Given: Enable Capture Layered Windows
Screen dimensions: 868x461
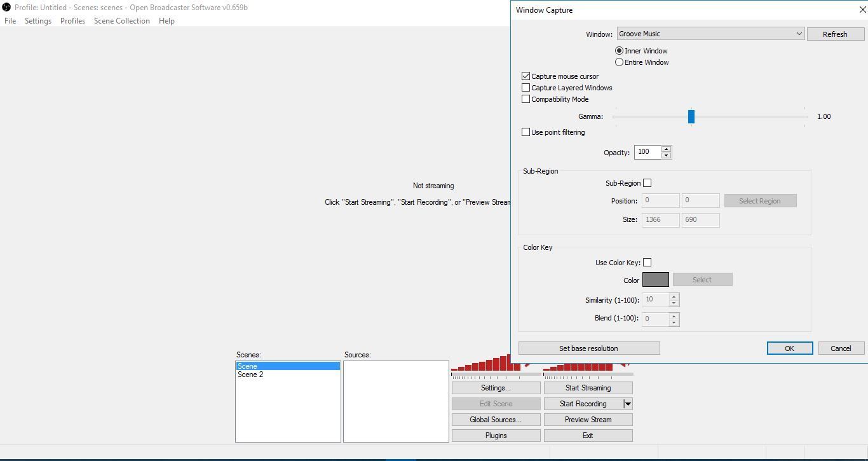Looking at the screenshot, I should 526,87.
